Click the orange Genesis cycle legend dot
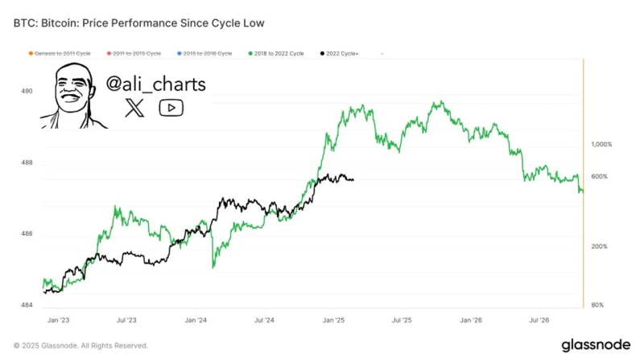The height and width of the screenshot is (362, 644). (31, 54)
